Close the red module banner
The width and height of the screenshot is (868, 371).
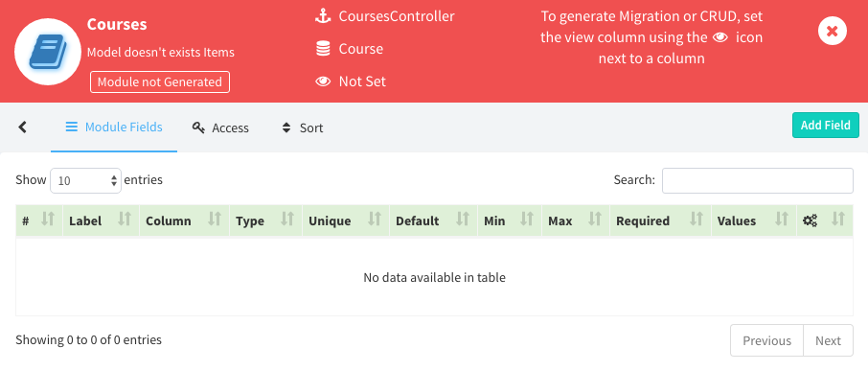pos(832,31)
